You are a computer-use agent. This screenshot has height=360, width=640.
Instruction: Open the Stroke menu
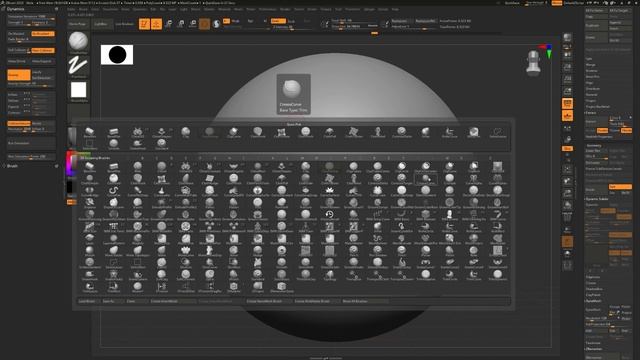[312, 9]
